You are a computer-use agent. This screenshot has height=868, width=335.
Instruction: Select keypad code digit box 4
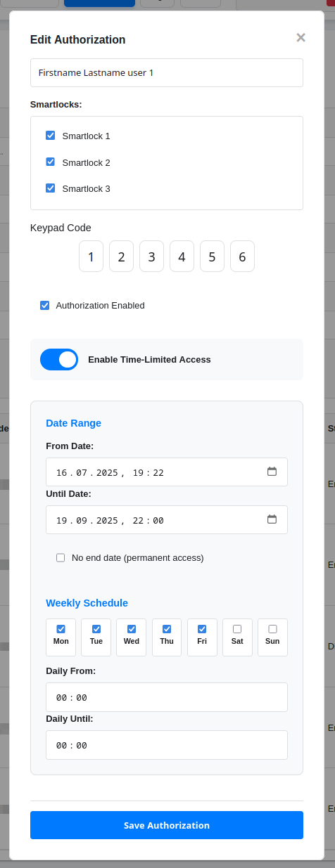click(x=182, y=257)
